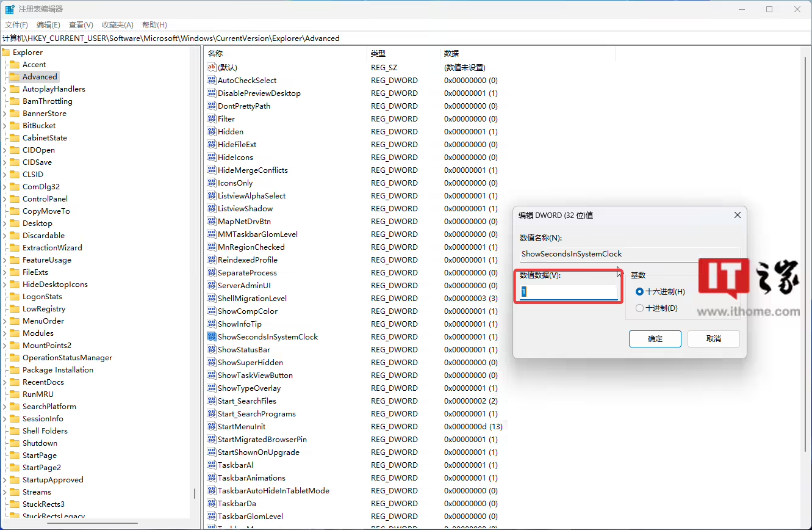Click the Registry Editor app icon in title bar
Viewport: 812px width, 530px height.
coord(10,9)
